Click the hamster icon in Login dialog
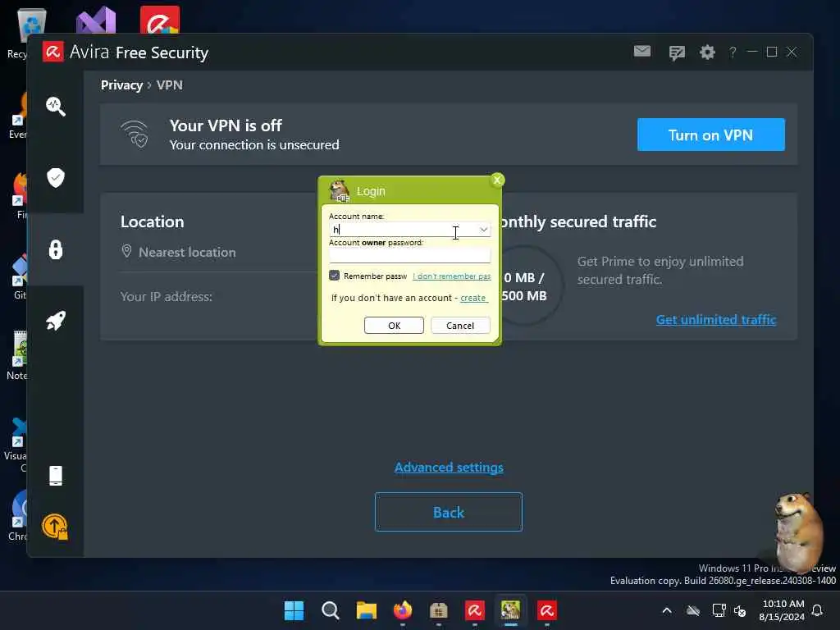Viewport: 840px width, 630px height. tap(339, 190)
